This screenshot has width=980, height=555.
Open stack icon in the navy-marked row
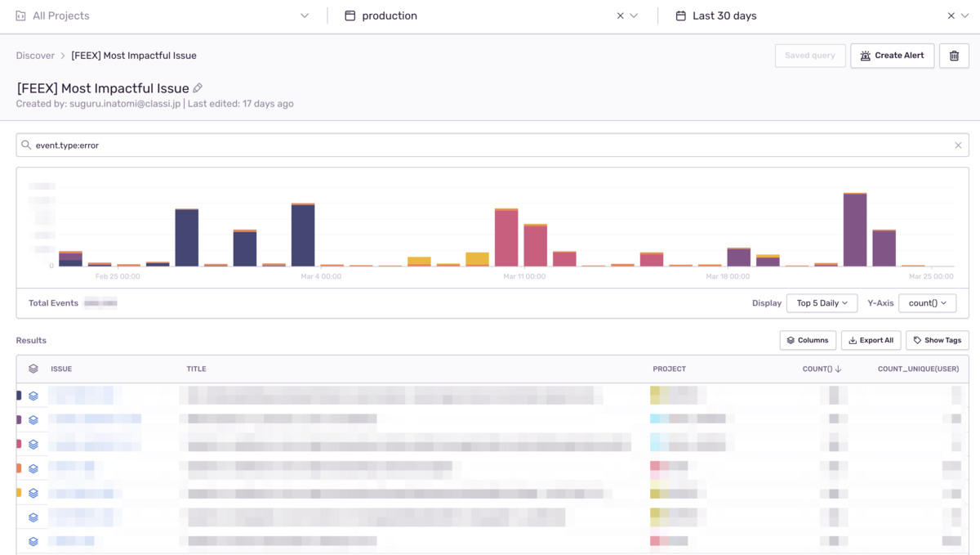33,396
